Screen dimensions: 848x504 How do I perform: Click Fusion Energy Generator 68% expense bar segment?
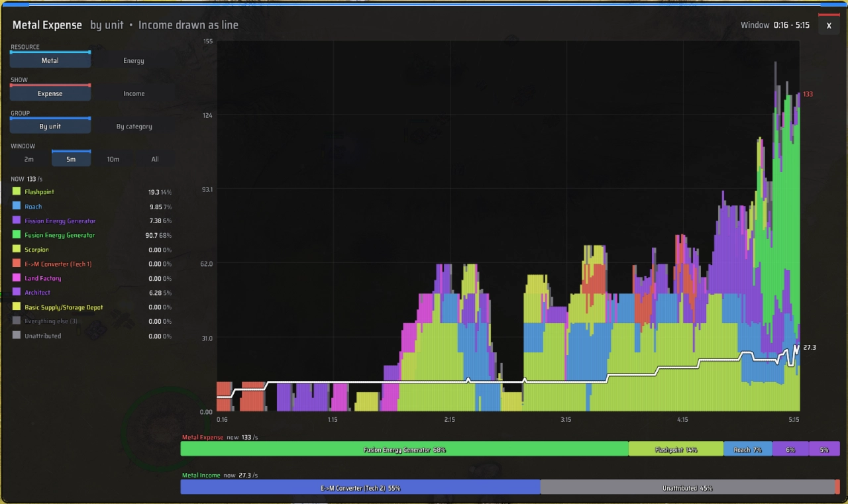click(x=404, y=449)
